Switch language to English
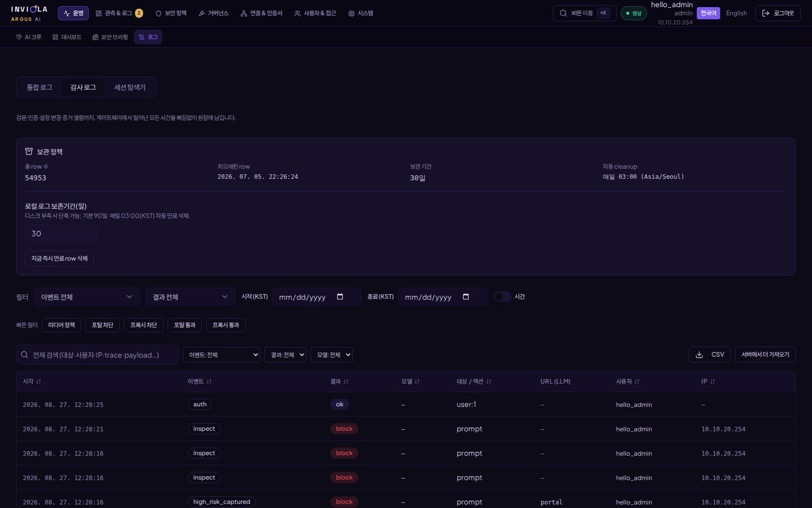This screenshot has height=508, width=812. point(736,13)
